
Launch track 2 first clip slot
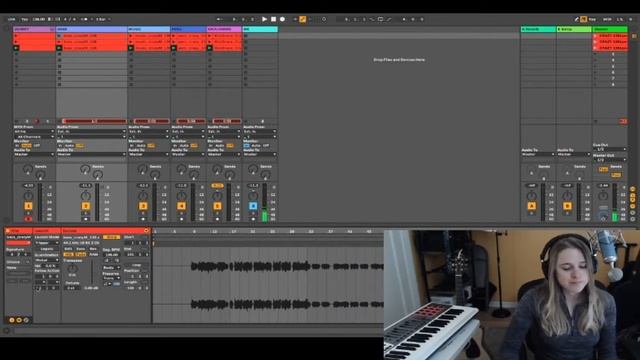pos(59,36)
